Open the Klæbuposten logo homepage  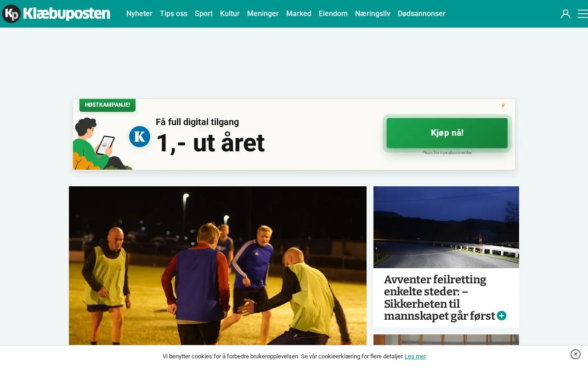click(x=56, y=14)
